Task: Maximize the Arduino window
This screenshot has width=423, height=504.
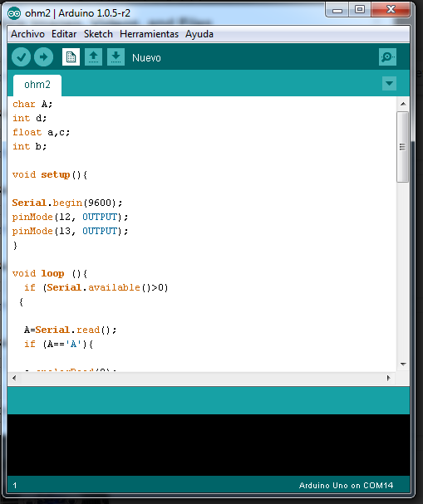Action: click(x=360, y=10)
